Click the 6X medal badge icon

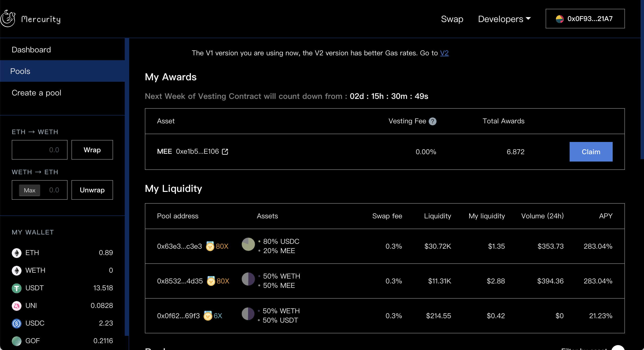point(207,316)
